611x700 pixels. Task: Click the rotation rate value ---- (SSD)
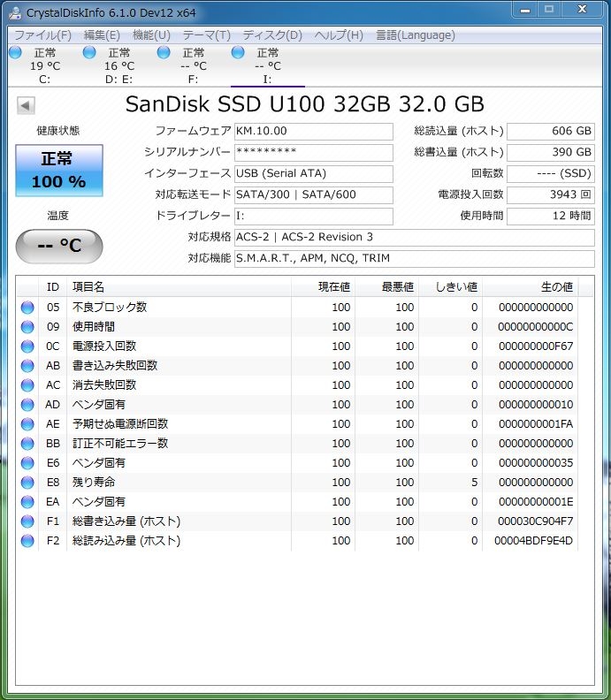click(551, 173)
